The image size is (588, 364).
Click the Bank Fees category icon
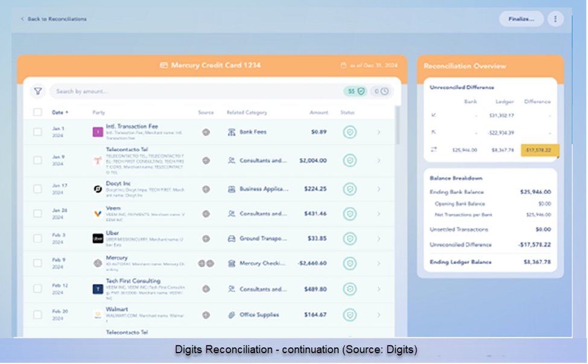pyautogui.click(x=232, y=132)
